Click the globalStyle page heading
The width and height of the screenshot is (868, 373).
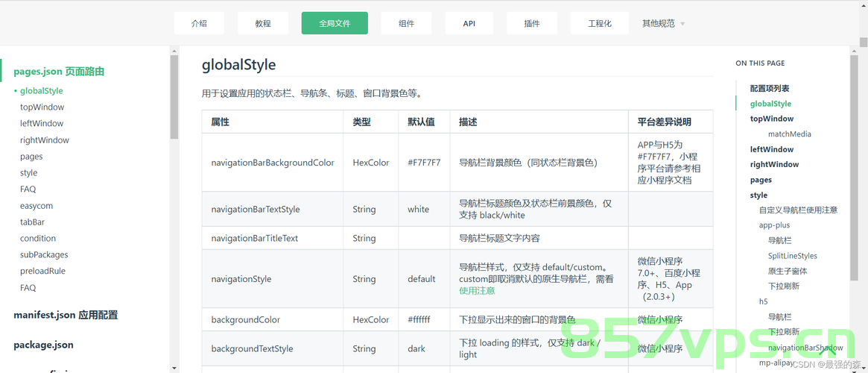point(238,65)
